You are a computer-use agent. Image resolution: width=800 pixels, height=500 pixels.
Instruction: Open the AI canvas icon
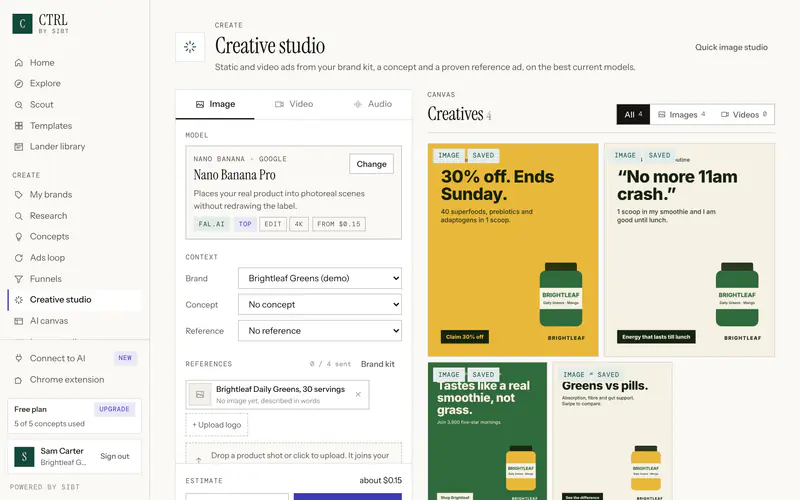pyautogui.click(x=19, y=321)
